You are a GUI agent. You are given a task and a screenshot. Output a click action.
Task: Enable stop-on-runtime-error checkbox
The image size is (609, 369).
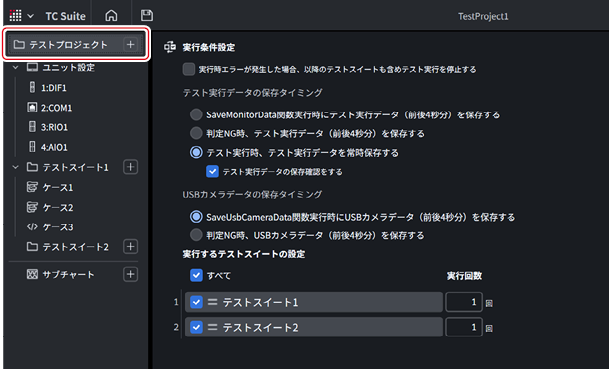(x=189, y=69)
